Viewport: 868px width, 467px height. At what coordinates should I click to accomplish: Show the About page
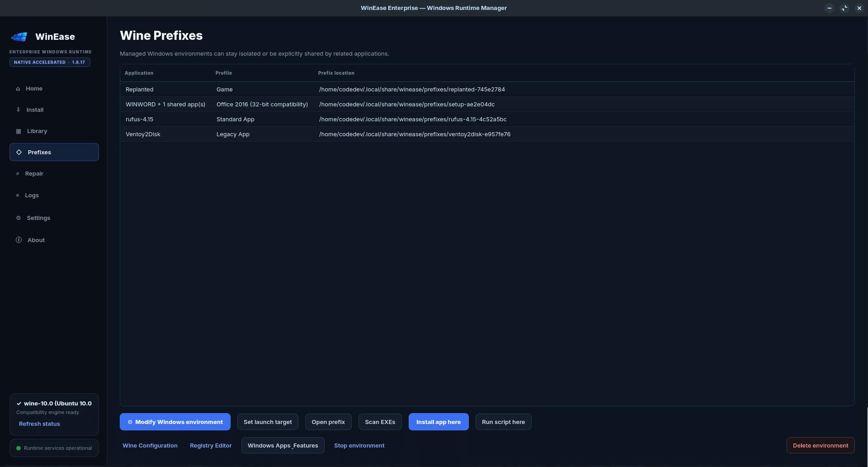tap(54, 240)
